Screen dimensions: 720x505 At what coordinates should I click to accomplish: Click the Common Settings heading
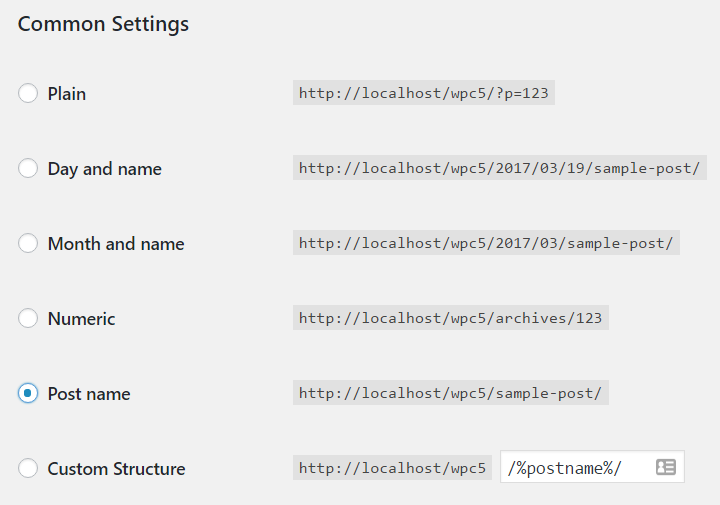coord(103,24)
